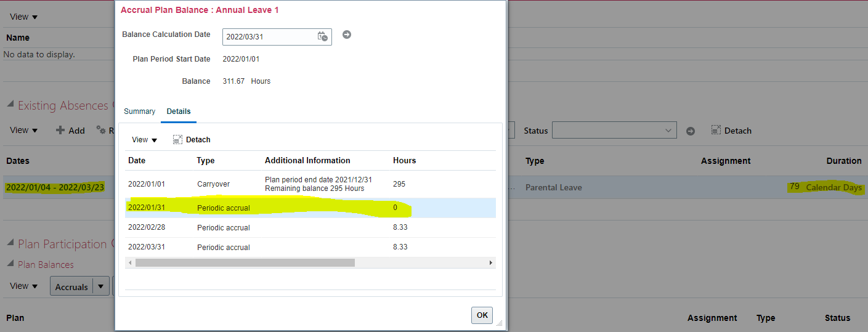Open the View menu in Details toolbar
The width and height of the screenshot is (868, 332).
144,140
